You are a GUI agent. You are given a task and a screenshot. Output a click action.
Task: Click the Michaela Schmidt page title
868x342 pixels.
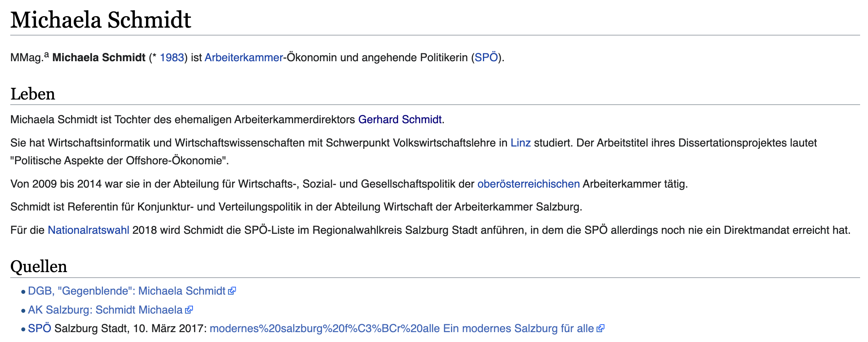coord(101,20)
